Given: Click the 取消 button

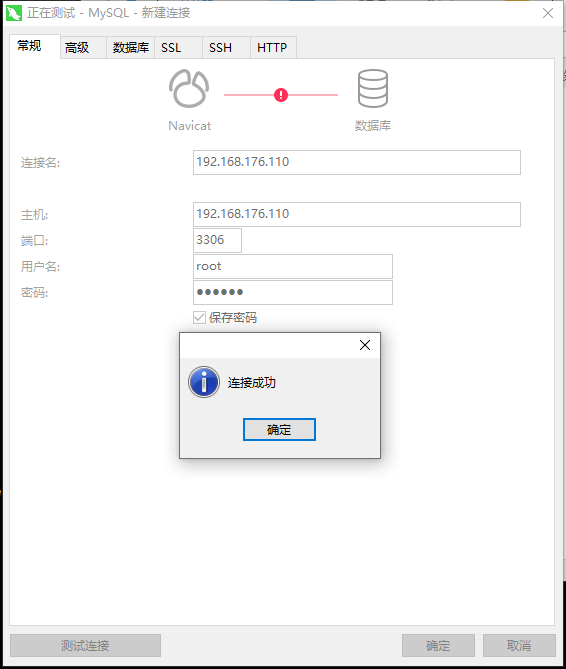Looking at the screenshot, I should (519, 645).
